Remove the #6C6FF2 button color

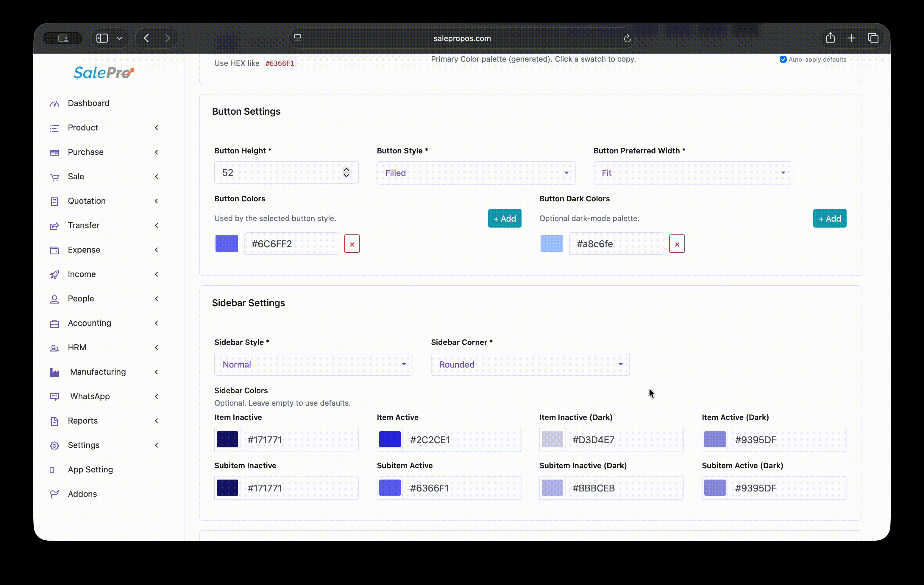352,244
